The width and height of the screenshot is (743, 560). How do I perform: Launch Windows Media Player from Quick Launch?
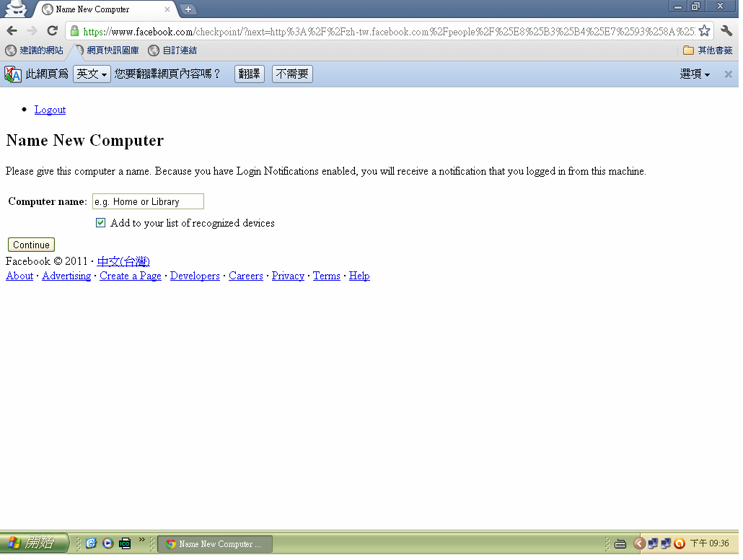[108, 543]
